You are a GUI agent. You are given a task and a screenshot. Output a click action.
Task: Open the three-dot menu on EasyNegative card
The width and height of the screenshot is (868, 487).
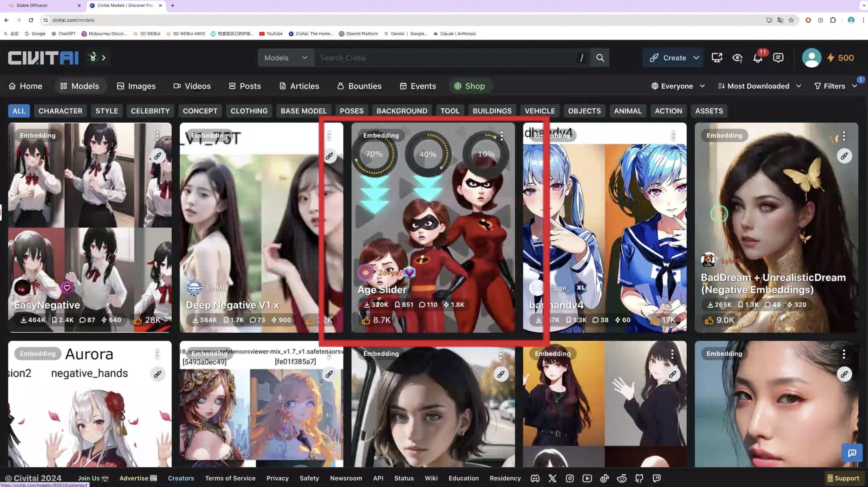click(x=157, y=136)
